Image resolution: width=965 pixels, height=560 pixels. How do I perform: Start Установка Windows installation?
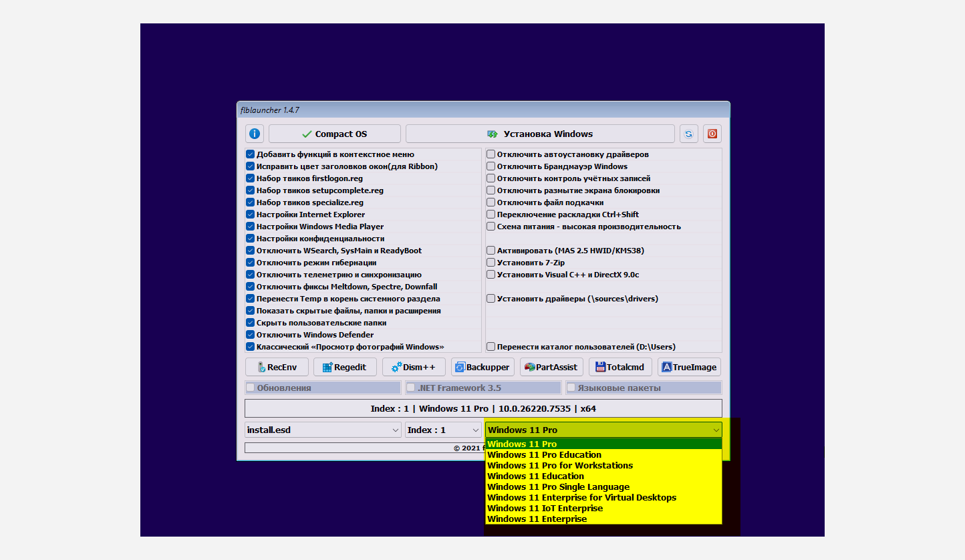[540, 134]
